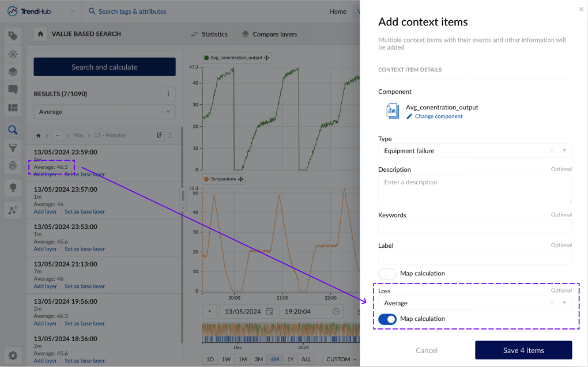The width and height of the screenshot is (588, 367).
Task: Open the layers icon in left sidebar
Action: [13, 72]
